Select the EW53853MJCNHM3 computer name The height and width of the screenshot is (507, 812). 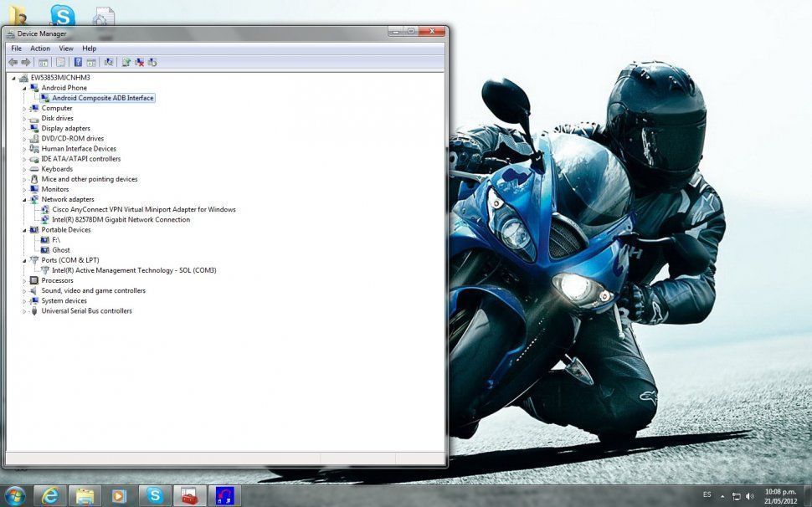tap(60, 78)
